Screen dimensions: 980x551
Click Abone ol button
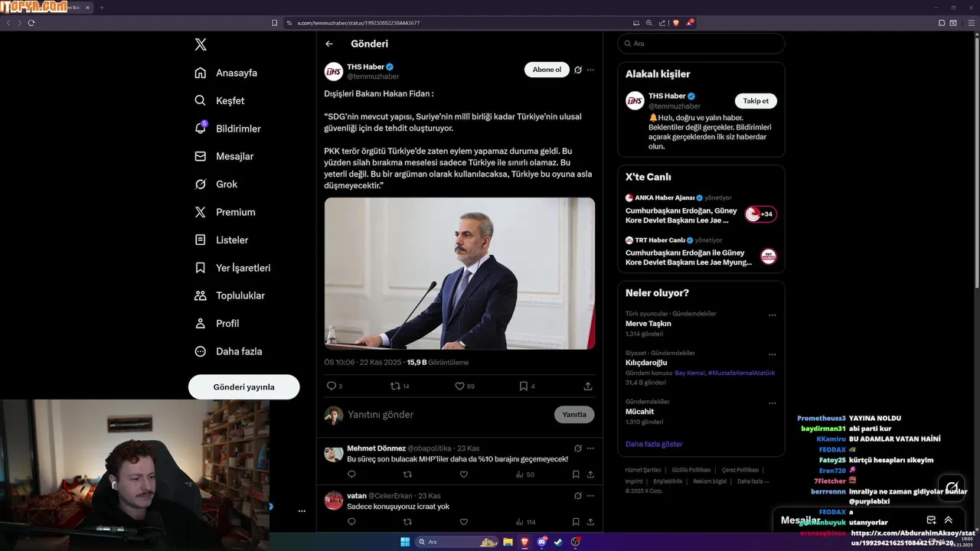[547, 70]
